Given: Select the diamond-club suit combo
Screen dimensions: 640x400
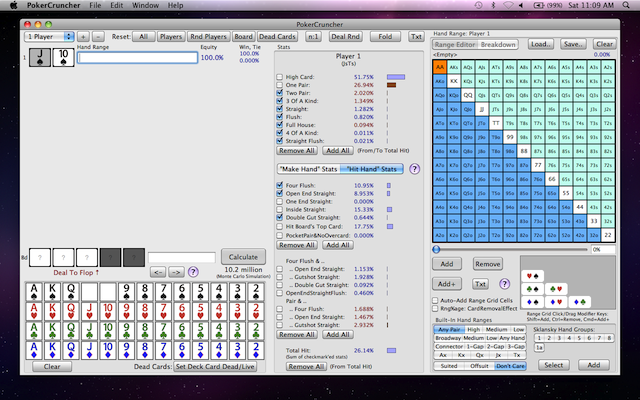Looking at the screenshot, I should (x=580, y=302).
